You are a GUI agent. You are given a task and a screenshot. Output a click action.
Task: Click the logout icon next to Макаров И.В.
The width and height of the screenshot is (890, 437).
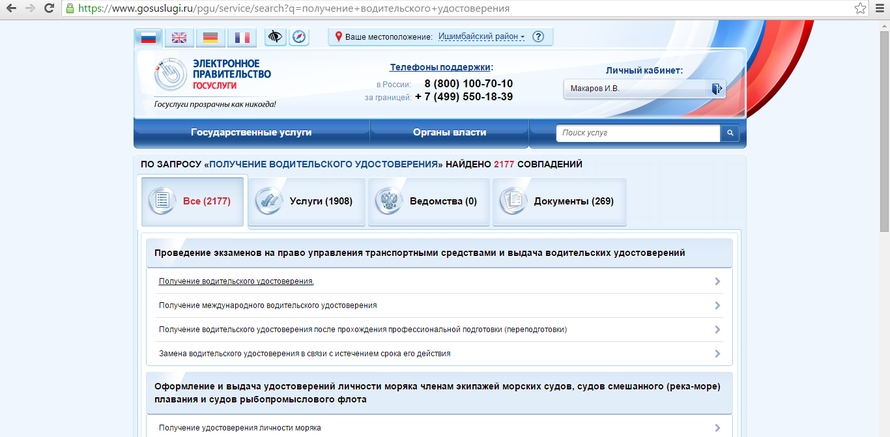click(x=717, y=89)
